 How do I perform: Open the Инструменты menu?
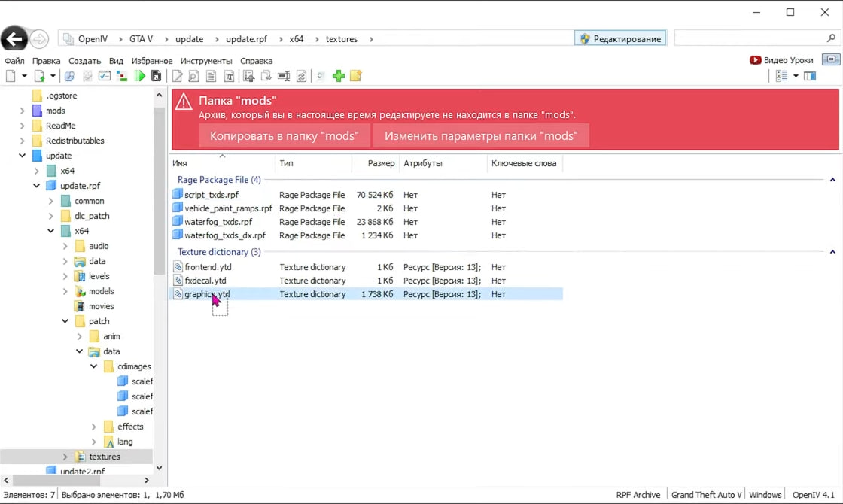pos(206,61)
